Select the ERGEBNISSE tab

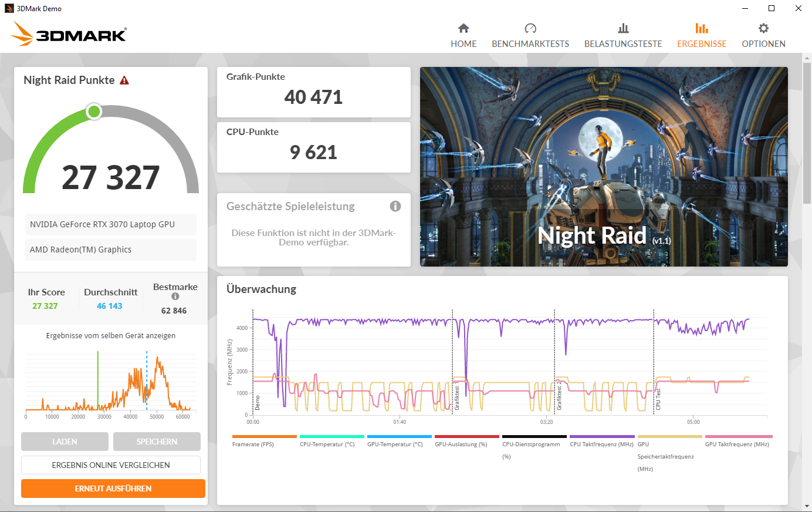point(702,36)
